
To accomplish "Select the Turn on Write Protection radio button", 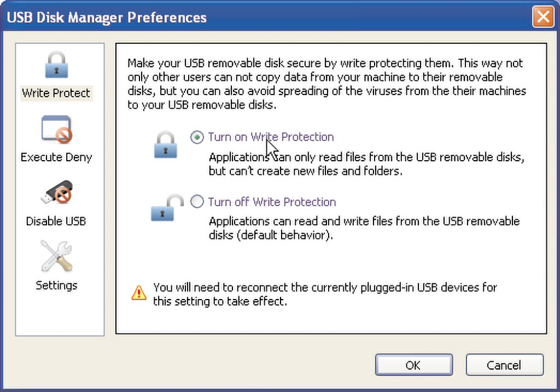I will coord(197,137).
